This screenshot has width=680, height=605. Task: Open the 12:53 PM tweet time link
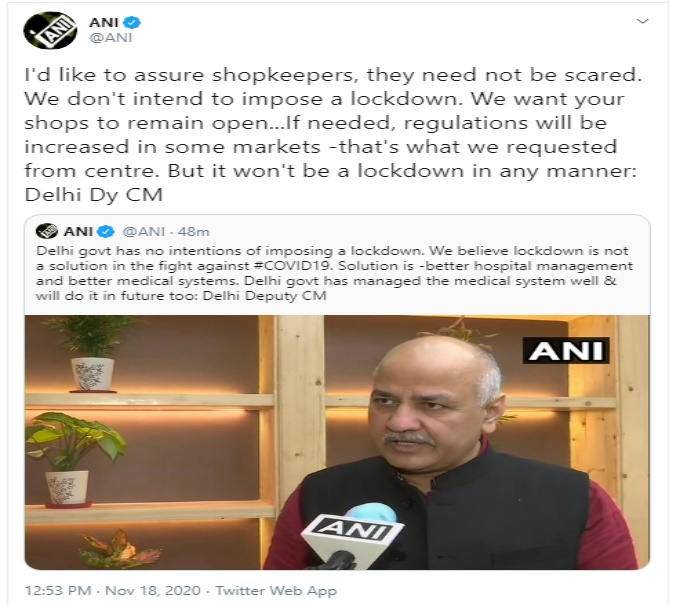point(58,590)
